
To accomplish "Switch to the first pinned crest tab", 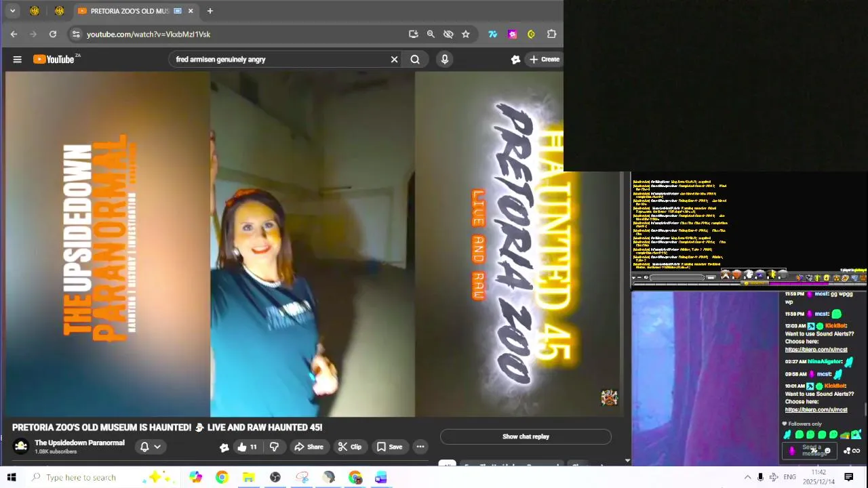I will pyautogui.click(x=35, y=11).
